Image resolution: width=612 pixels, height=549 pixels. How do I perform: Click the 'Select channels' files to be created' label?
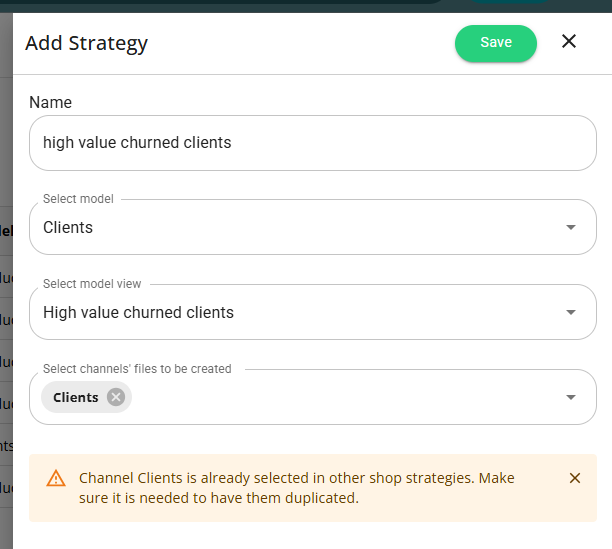(137, 369)
